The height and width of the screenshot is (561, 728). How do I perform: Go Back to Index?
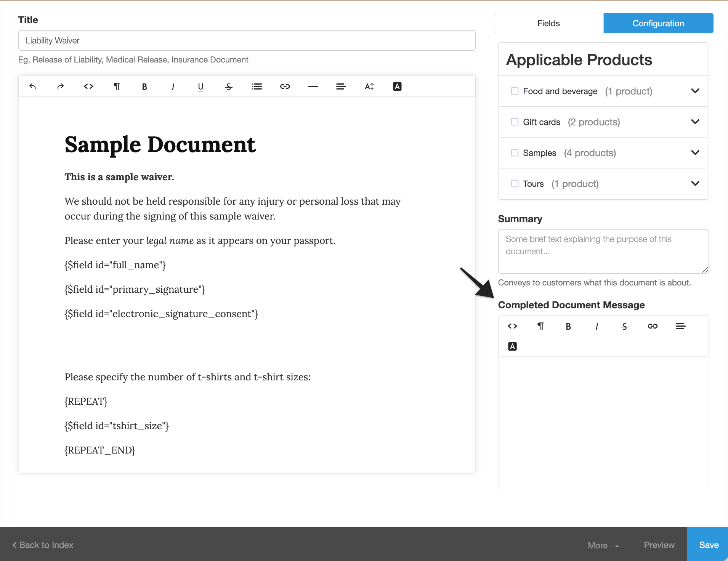tap(43, 545)
